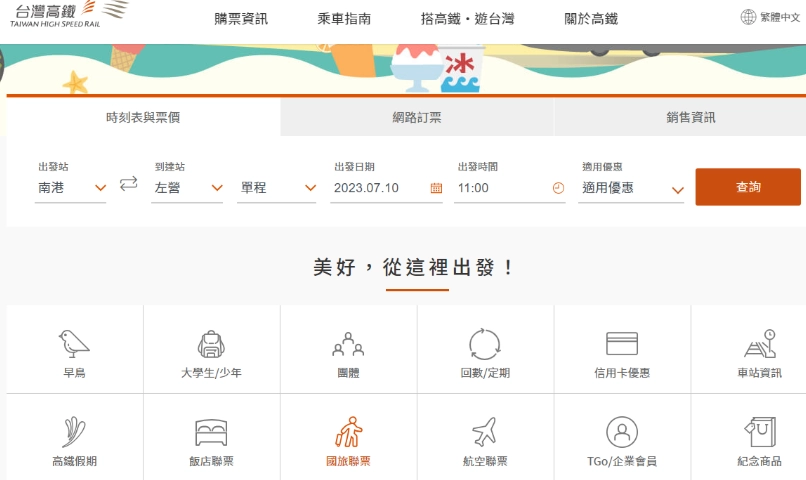Click the shaved ice summer banner

pyautogui.click(x=403, y=69)
